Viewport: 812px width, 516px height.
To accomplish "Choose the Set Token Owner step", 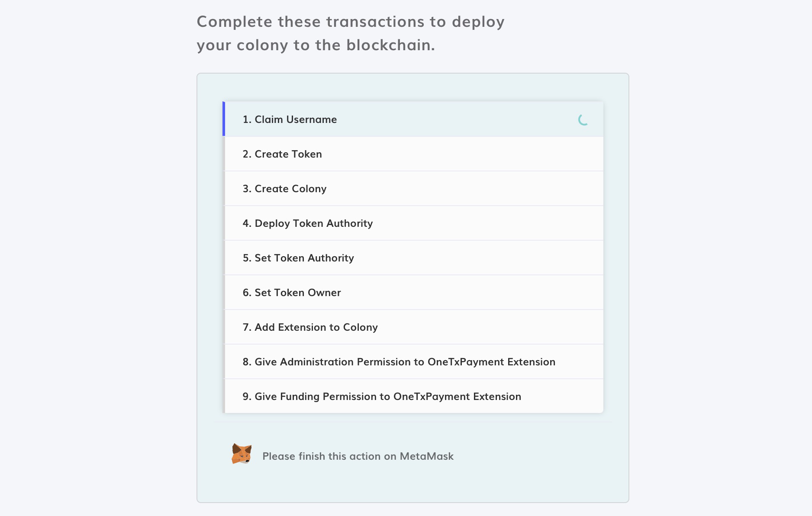I will pyautogui.click(x=297, y=293).
